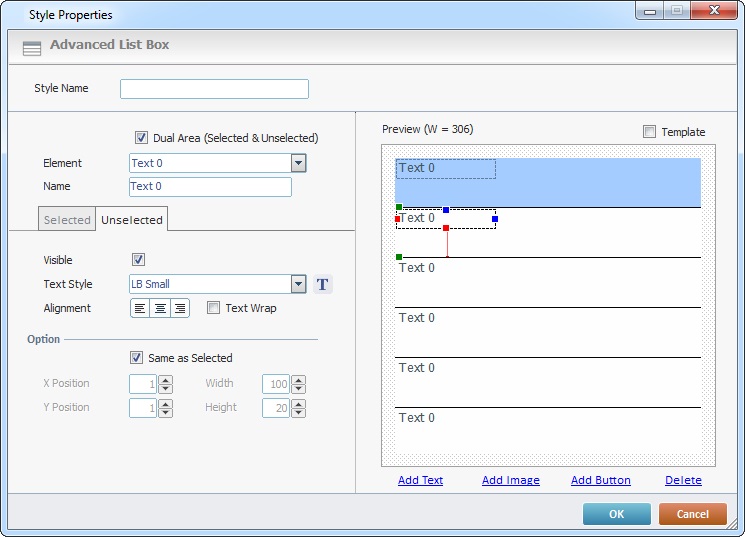Disable Dual Area (Selected & Unselected) checkbox
The height and width of the screenshot is (537, 745).
pos(141,138)
